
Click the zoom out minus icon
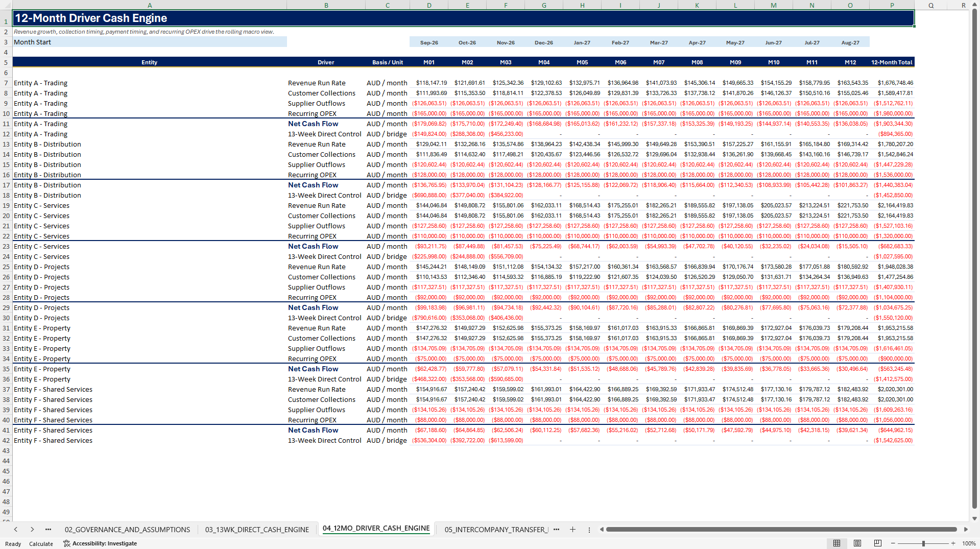(893, 543)
